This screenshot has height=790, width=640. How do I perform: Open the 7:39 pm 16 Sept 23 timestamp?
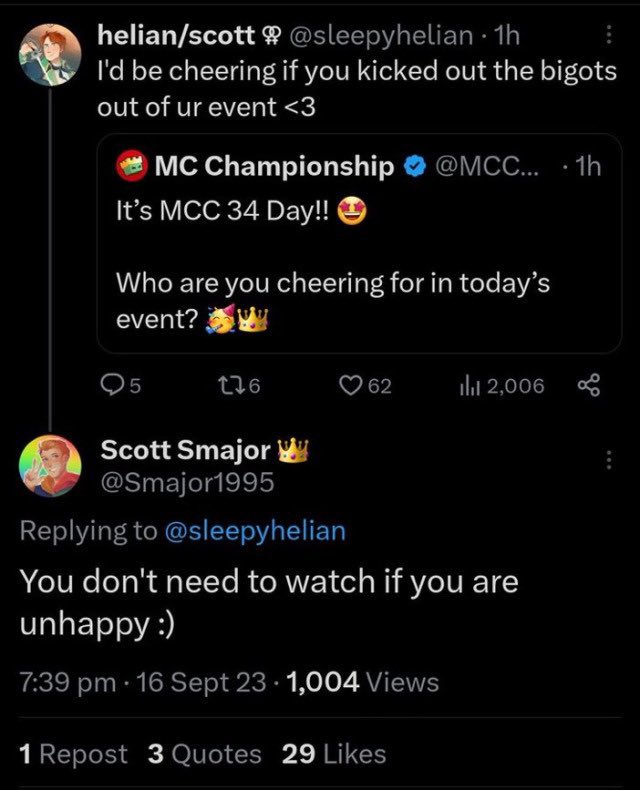tap(143, 682)
